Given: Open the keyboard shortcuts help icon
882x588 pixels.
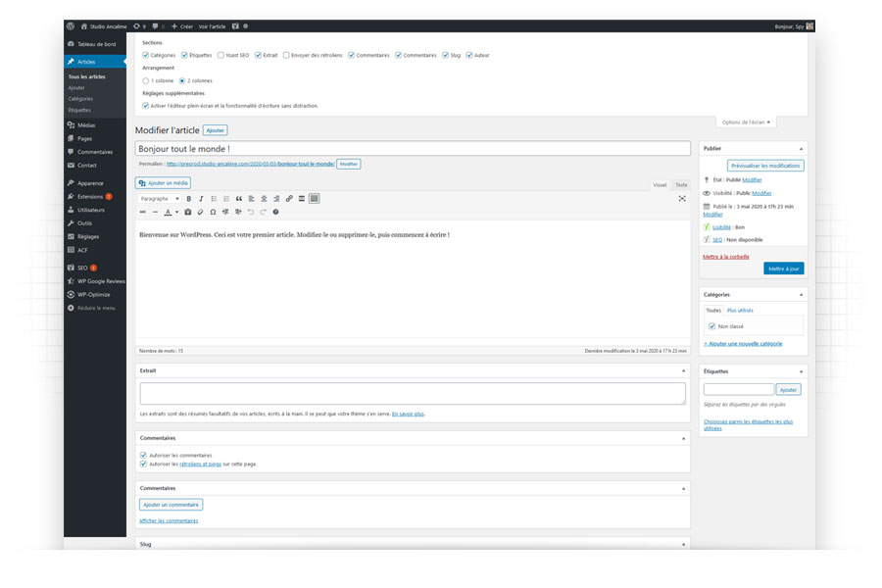Looking at the screenshot, I should 275,212.
